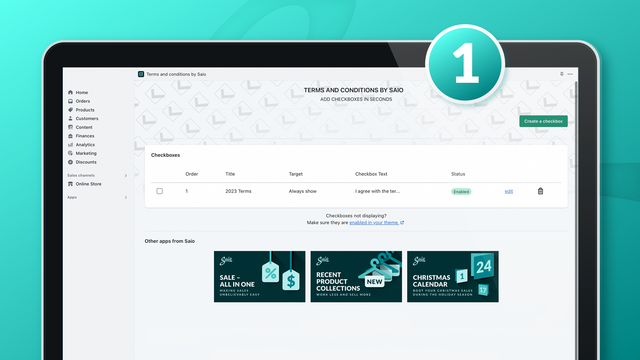Click the Discounts icon in sidebar
The width and height of the screenshot is (640, 360).
(70, 162)
